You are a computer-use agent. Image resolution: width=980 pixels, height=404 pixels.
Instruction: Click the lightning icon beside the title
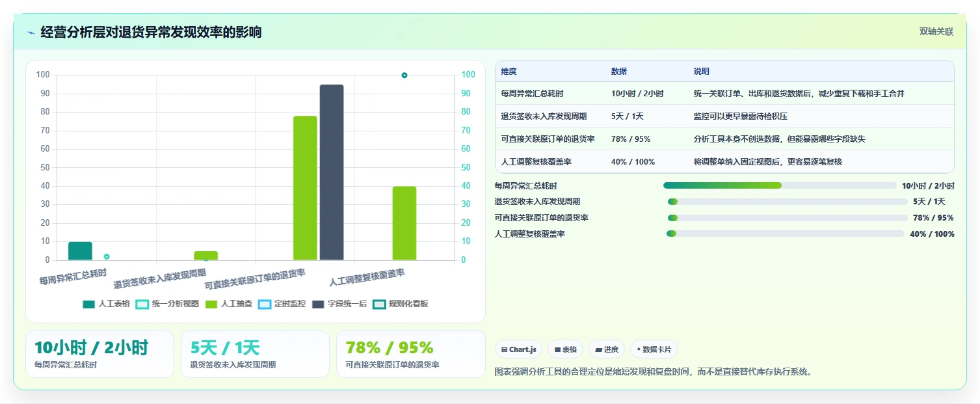31,33
